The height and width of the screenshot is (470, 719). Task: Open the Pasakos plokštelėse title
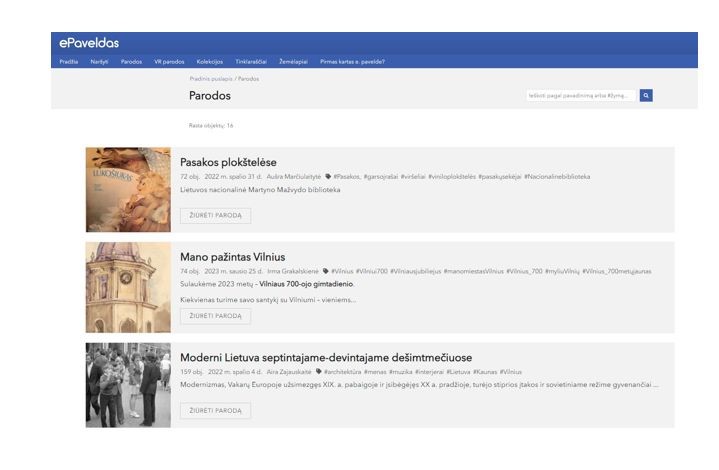[228, 162]
